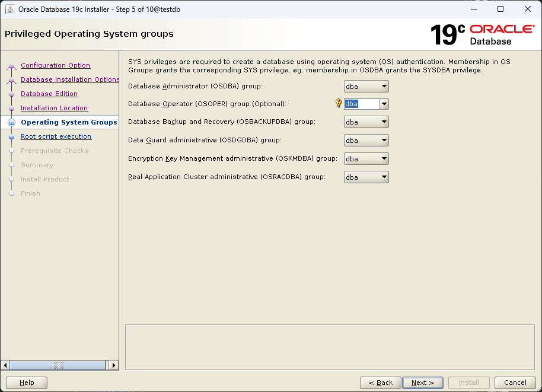
Task: Click the sidebar scrollbar left arrow
Action: (5, 365)
